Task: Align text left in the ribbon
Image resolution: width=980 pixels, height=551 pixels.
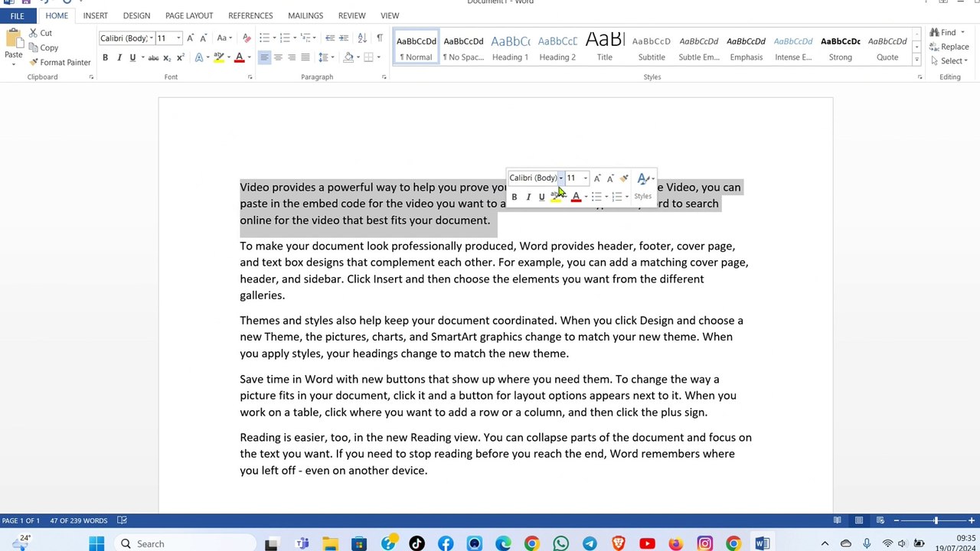Action: click(264, 57)
